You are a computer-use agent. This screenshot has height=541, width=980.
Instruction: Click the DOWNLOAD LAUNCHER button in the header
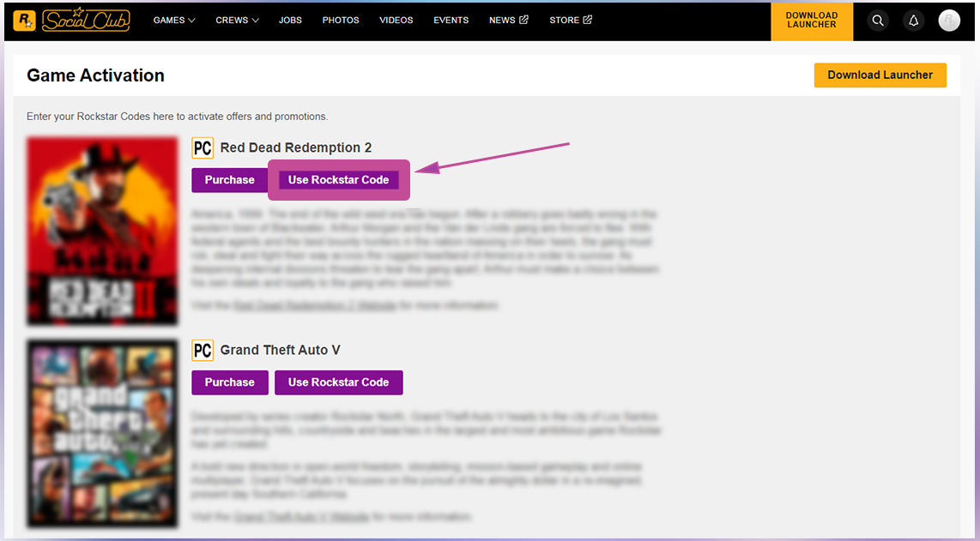tap(812, 21)
